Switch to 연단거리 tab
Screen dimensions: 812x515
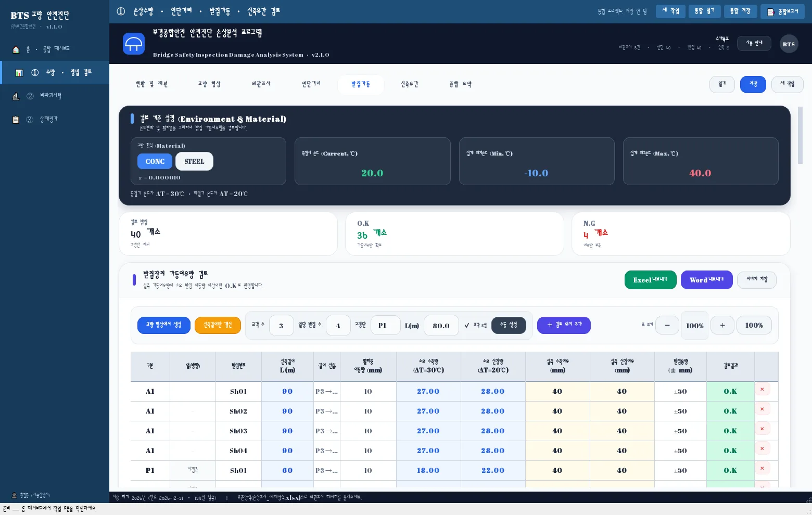coord(311,84)
